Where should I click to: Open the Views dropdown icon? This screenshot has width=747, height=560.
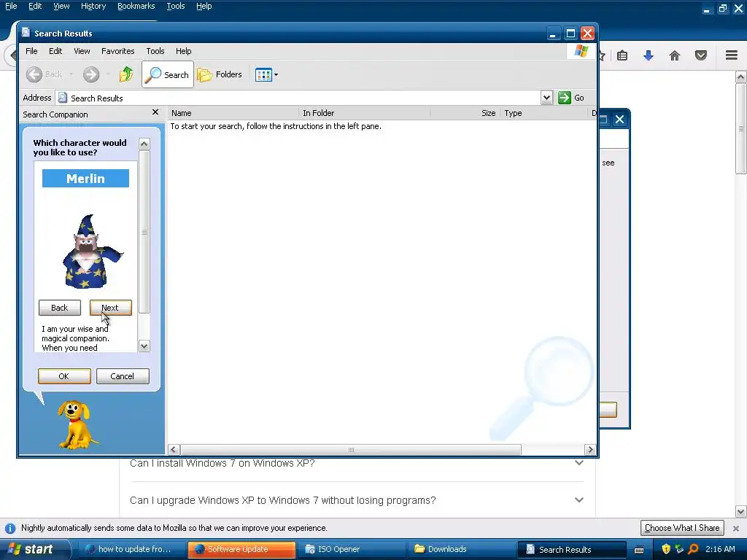point(266,74)
